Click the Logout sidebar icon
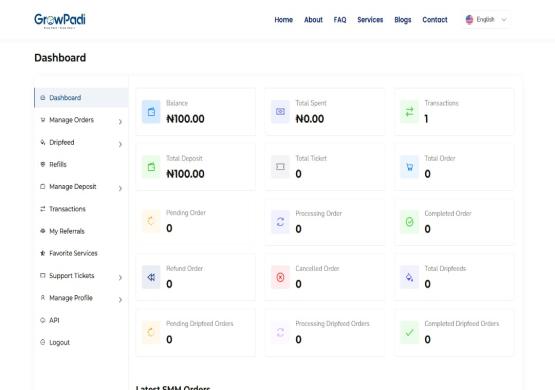The width and height of the screenshot is (555, 390). click(43, 342)
